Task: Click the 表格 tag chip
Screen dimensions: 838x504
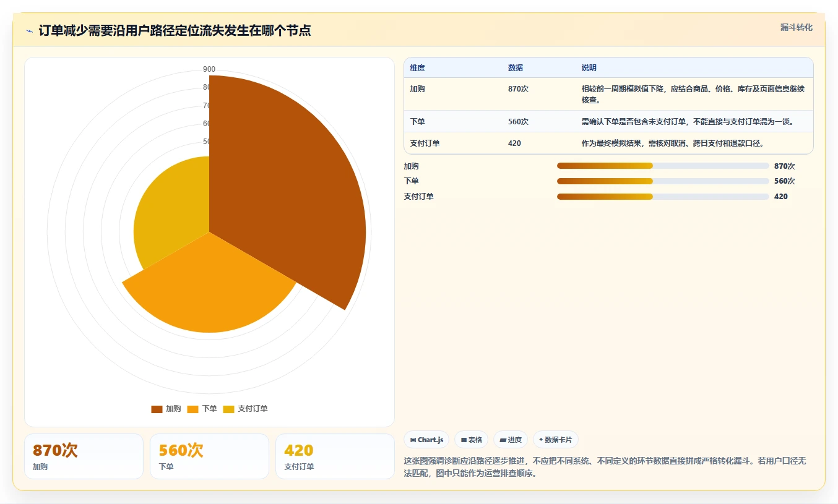Action: pyautogui.click(x=471, y=440)
